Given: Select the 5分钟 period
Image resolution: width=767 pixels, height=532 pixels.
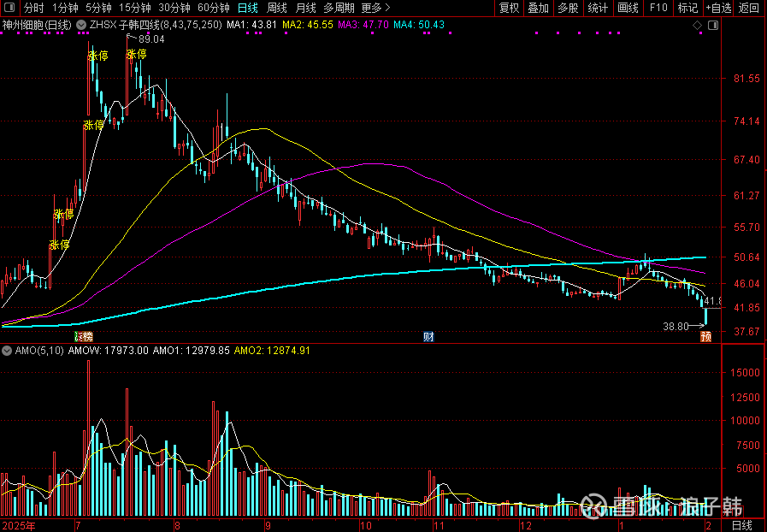Looking at the screenshot, I should (98, 8).
